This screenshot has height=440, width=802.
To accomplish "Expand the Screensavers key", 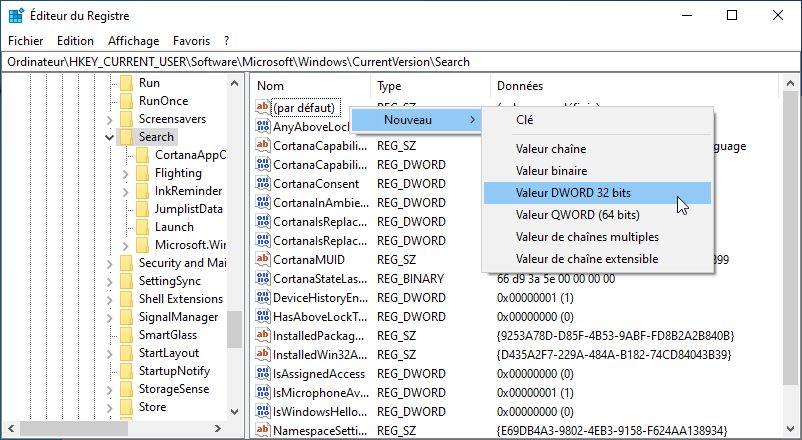I will click(109, 119).
